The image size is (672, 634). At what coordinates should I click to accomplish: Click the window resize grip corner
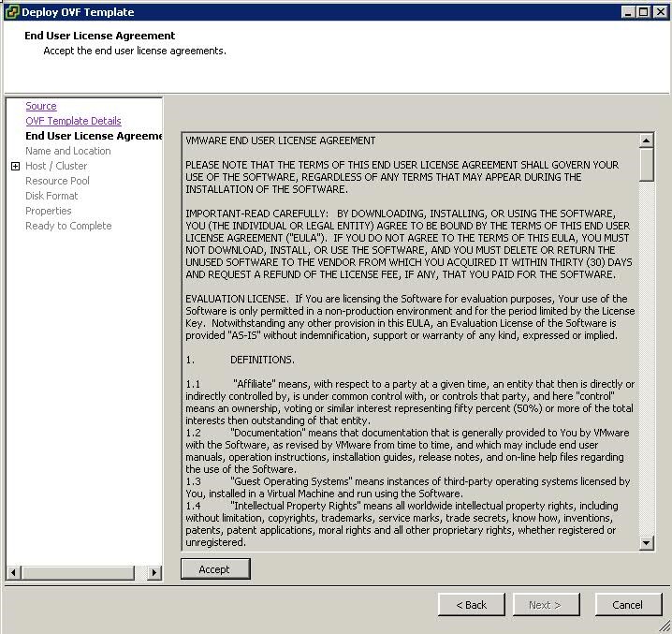pyautogui.click(x=665, y=627)
